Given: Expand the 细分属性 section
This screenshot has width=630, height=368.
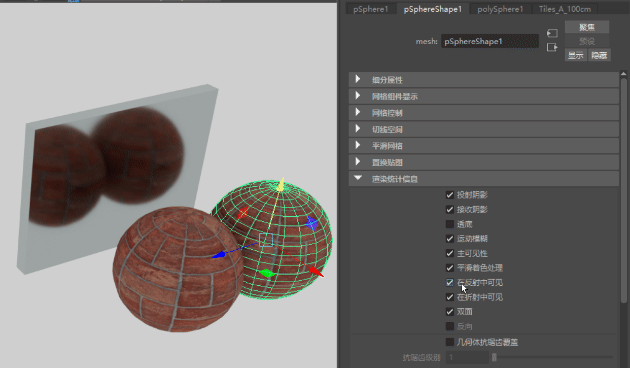Looking at the screenshot, I should (x=484, y=80).
